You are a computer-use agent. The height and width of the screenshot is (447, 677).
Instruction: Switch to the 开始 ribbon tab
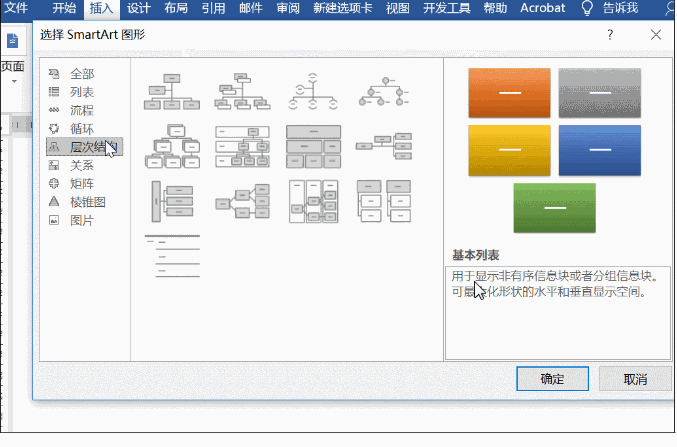[x=64, y=8]
